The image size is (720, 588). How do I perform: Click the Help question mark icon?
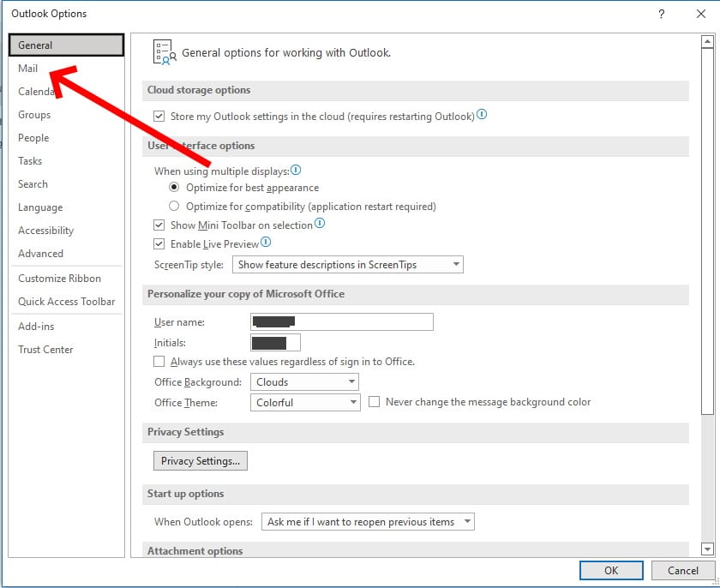click(x=661, y=14)
